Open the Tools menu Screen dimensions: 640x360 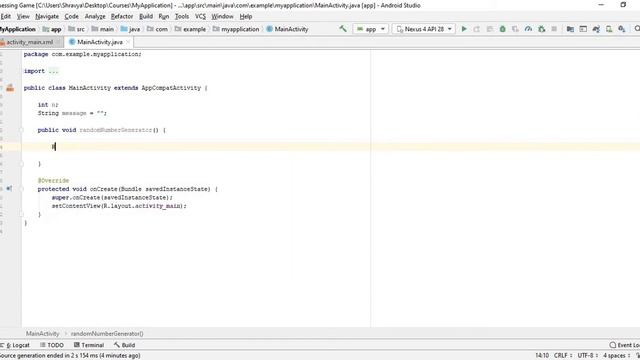[182, 16]
